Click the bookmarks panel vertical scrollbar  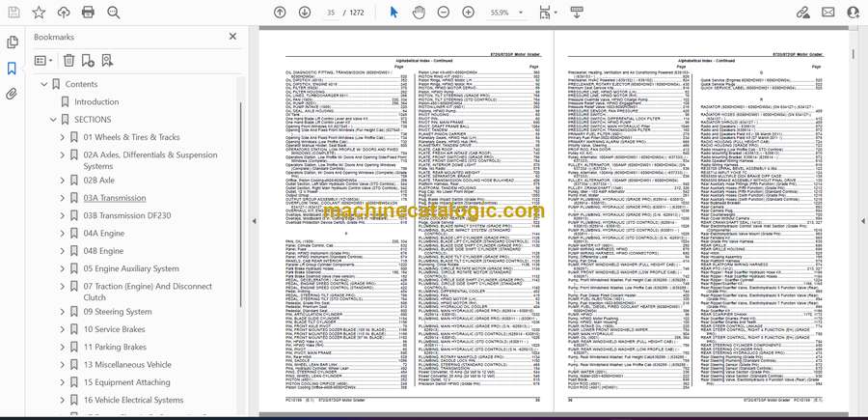(241, 204)
